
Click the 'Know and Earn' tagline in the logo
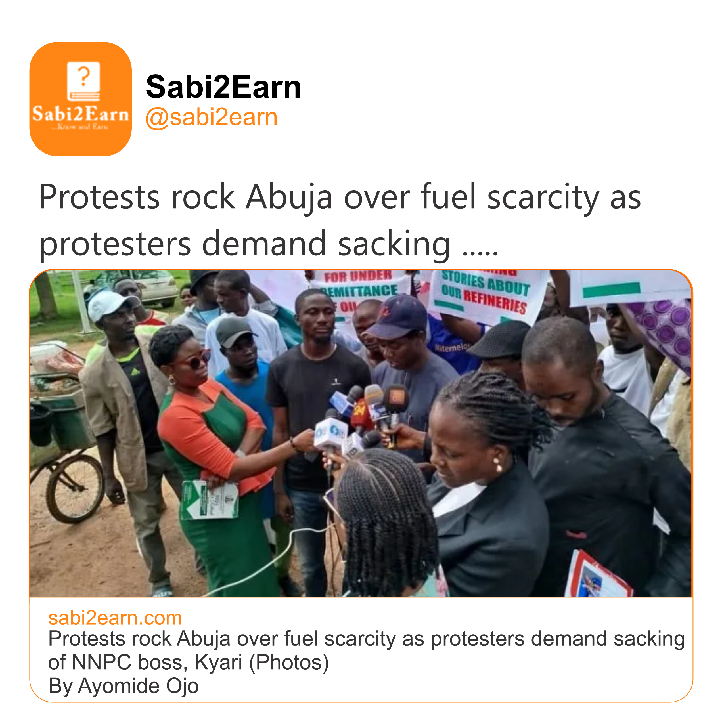[80, 127]
